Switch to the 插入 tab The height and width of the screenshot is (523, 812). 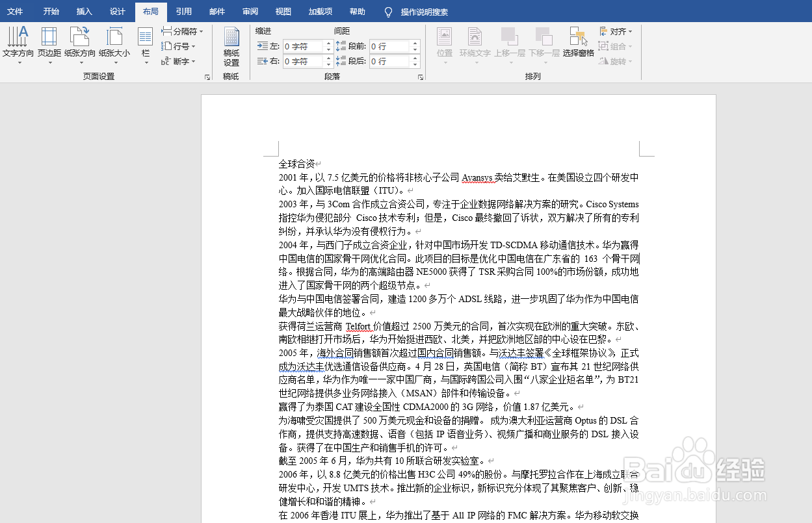coord(85,12)
